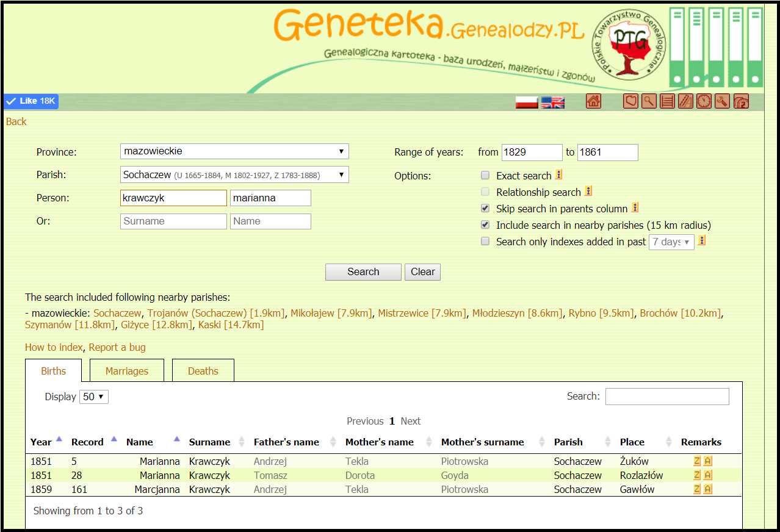Open the clock history icon
The width and height of the screenshot is (780, 532).
click(x=704, y=101)
